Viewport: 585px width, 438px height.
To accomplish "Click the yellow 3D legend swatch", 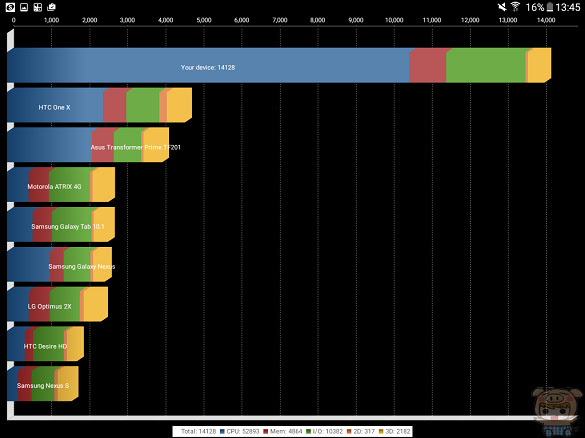I will [381, 431].
